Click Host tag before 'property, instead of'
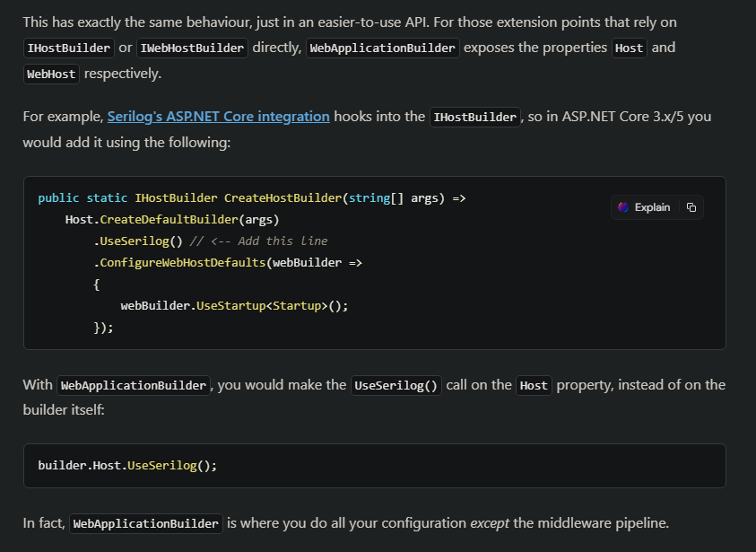Image resolution: width=756 pixels, height=552 pixels. click(x=534, y=385)
